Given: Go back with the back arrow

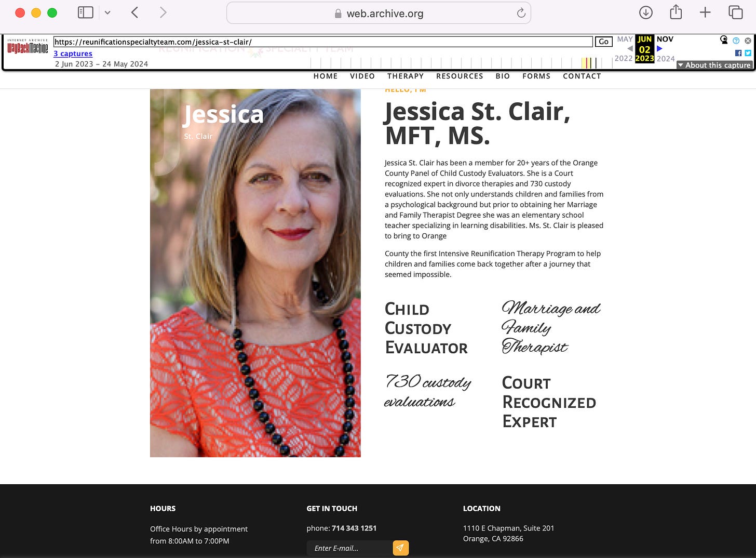Looking at the screenshot, I should [135, 12].
